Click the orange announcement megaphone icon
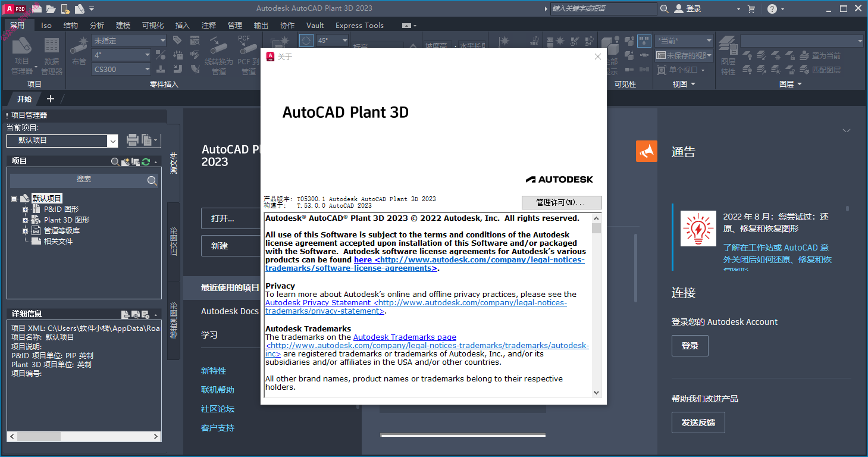 point(646,151)
